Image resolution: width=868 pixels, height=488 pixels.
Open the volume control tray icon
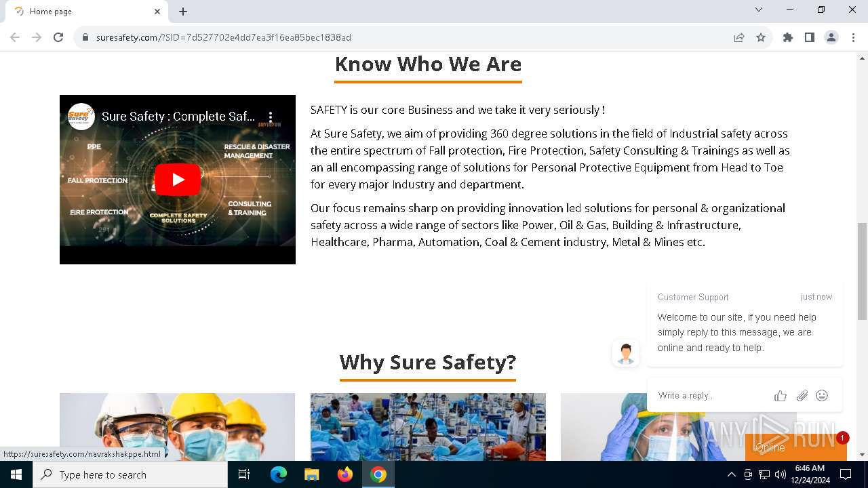point(781,474)
